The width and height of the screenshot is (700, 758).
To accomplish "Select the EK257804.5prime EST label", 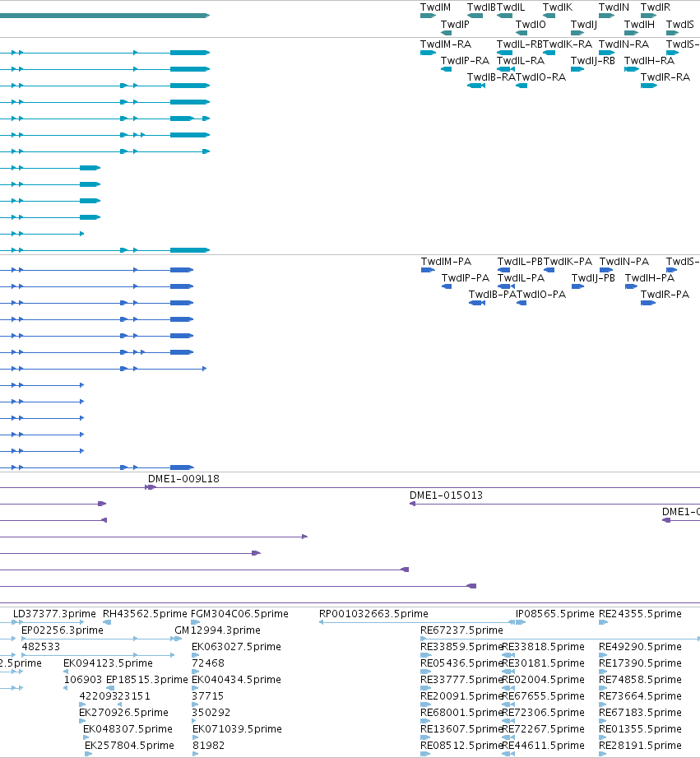I will (x=129, y=745).
